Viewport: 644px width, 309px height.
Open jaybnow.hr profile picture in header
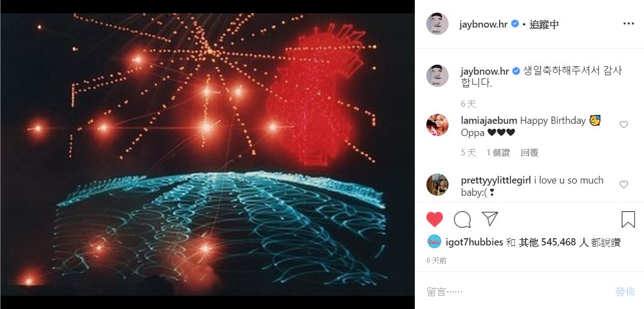point(437,24)
